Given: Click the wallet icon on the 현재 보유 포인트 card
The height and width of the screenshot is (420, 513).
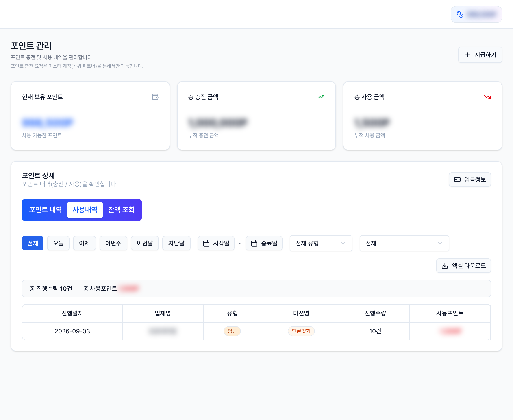Looking at the screenshot, I should pos(155,97).
